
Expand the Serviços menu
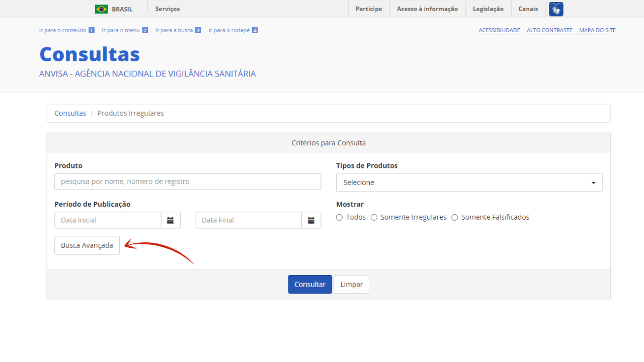tap(166, 9)
